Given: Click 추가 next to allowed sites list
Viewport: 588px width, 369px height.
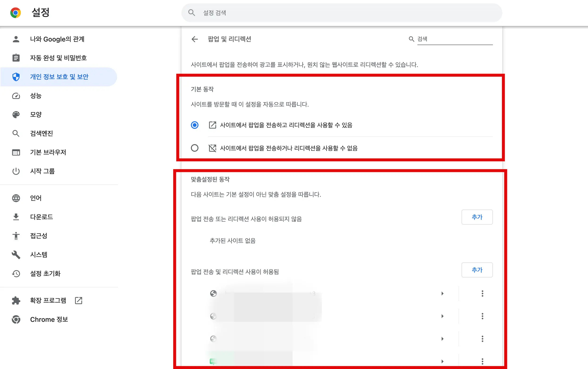Looking at the screenshot, I should [477, 270].
